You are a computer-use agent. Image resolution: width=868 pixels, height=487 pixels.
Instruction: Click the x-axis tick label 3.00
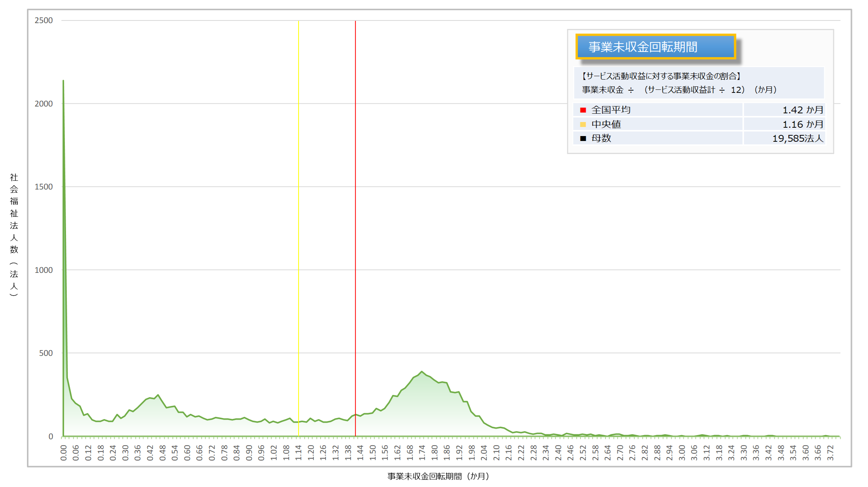tap(682, 453)
